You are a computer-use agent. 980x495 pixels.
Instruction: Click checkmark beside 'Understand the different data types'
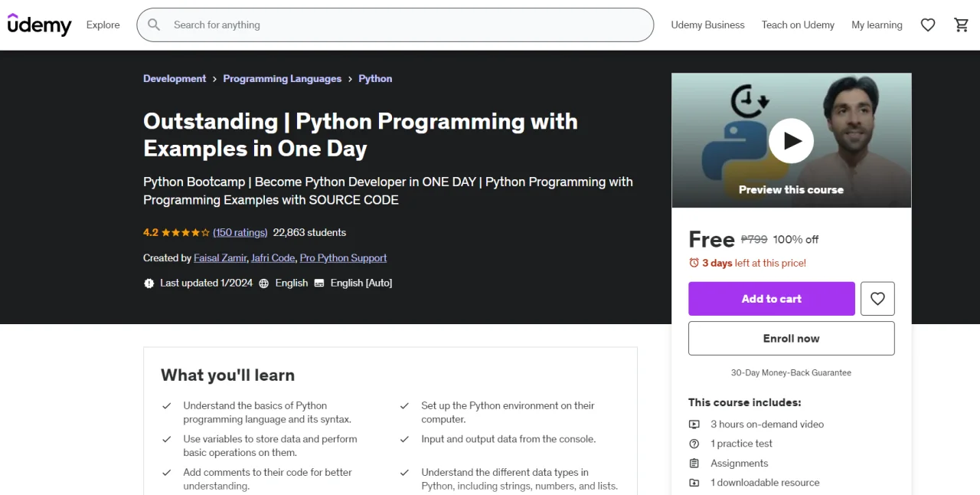(x=404, y=473)
